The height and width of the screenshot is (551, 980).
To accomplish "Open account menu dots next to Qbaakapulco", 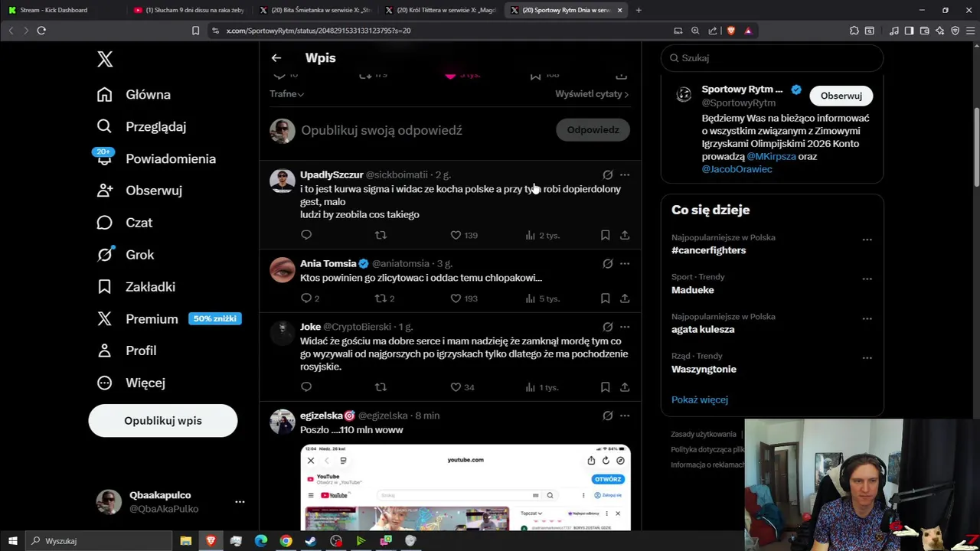I will tap(240, 502).
